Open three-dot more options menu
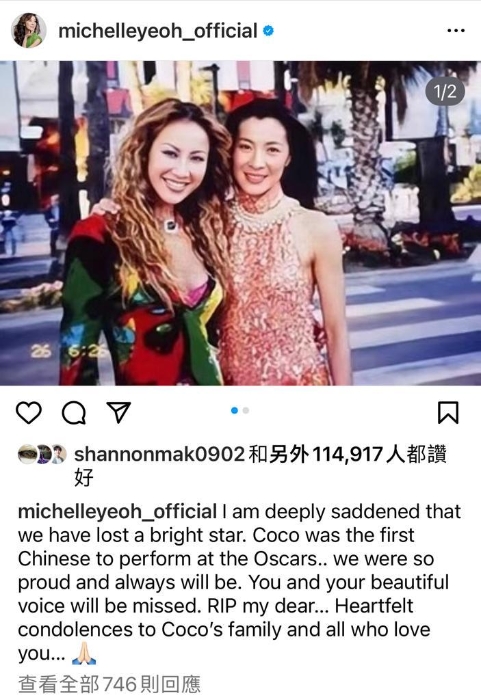This screenshot has height=700, width=481. pyautogui.click(x=456, y=30)
